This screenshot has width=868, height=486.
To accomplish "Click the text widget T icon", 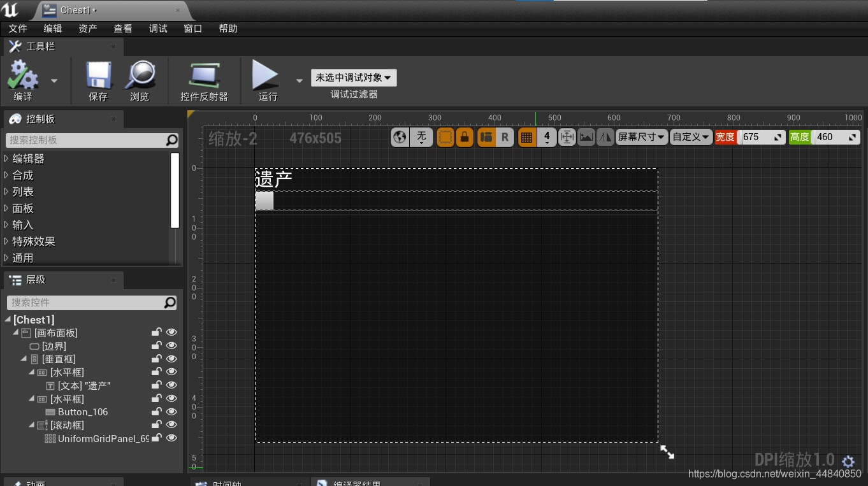I will [50, 386].
